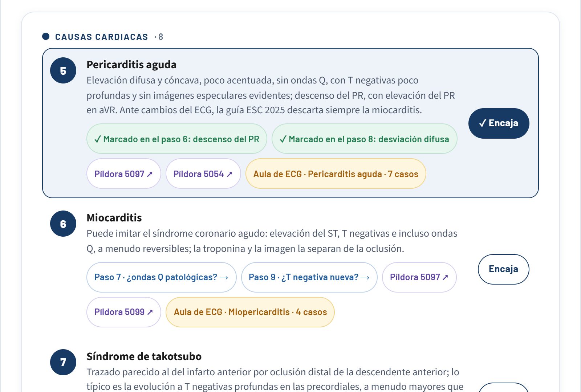The width and height of the screenshot is (581, 392).
Task: Go to Paso 9 ¿T negativa nueva?
Action: click(309, 277)
